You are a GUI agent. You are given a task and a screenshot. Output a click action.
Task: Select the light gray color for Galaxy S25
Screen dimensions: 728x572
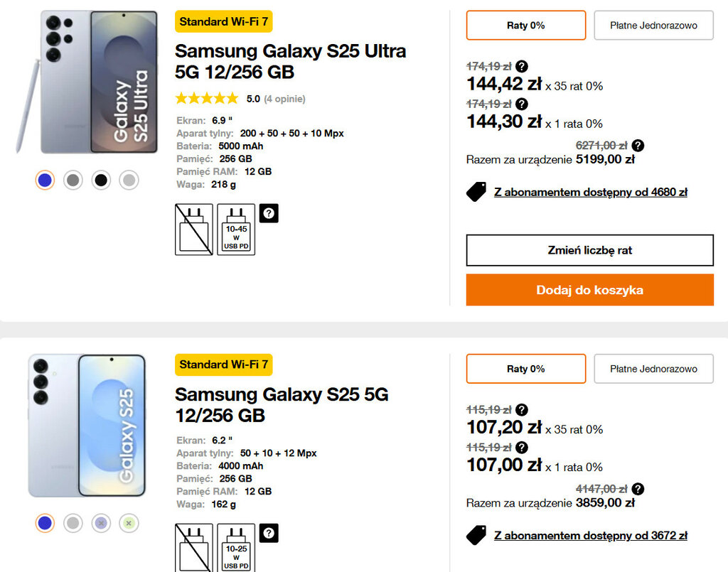[x=73, y=524]
